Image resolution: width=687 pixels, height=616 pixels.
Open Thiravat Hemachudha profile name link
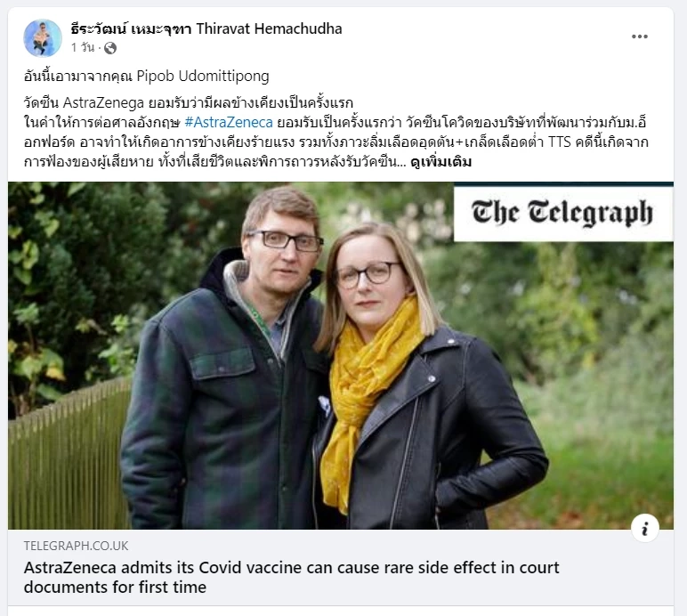[x=206, y=28]
